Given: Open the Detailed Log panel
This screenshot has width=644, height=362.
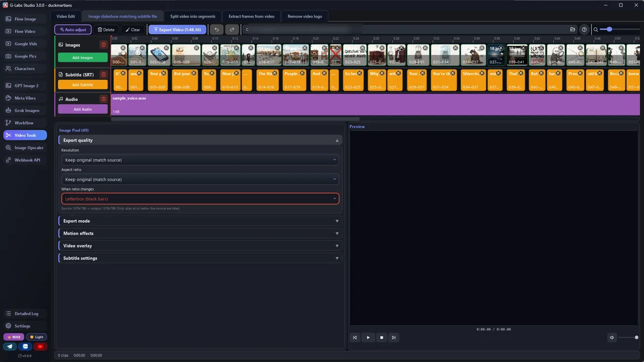Looking at the screenshot, I should click(x=25, y=314).
